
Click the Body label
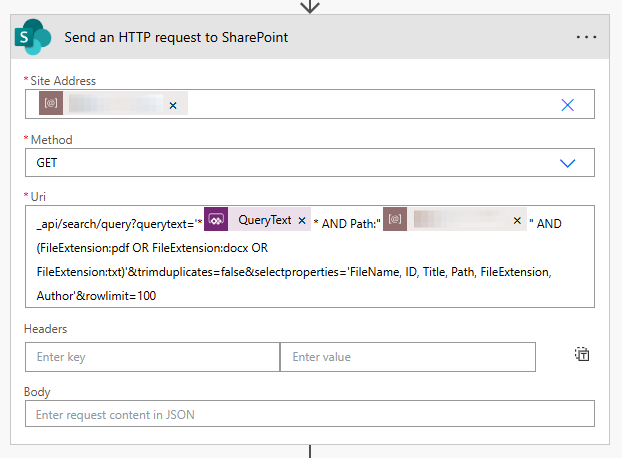(37, 392)
